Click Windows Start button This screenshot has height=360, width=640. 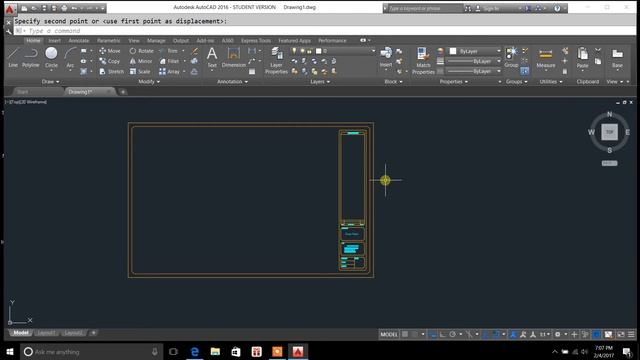[x=10, y=351]
